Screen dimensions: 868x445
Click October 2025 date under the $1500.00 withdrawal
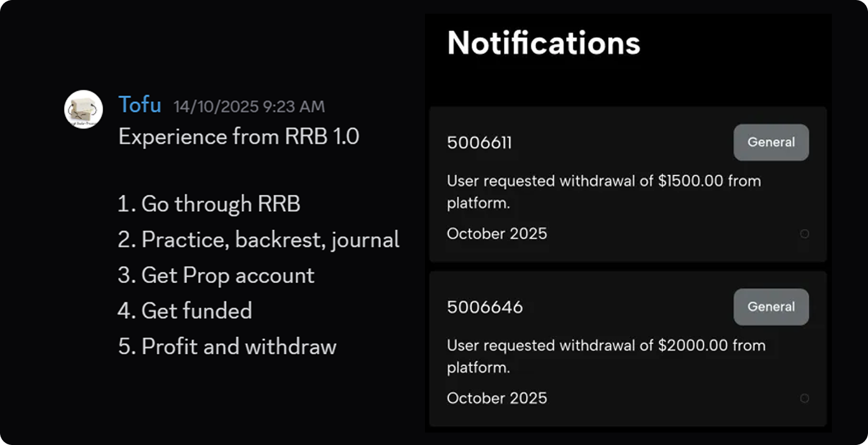pos(496,234)
